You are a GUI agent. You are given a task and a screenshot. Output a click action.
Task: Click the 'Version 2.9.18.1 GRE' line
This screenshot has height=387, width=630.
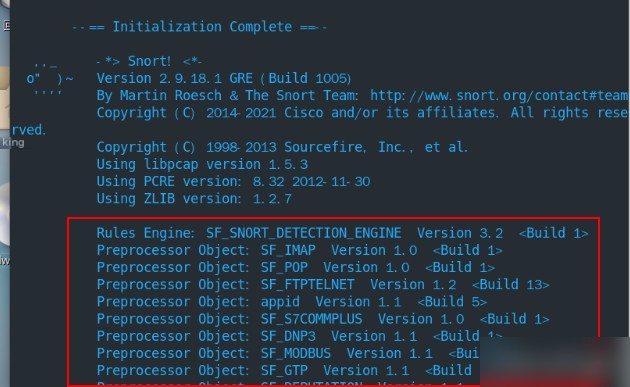224,78
